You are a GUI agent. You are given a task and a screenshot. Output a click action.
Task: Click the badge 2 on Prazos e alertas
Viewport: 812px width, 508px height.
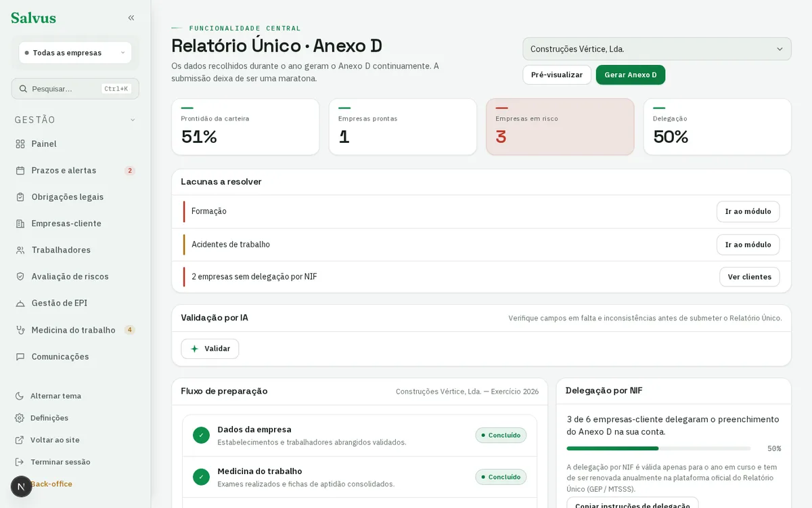tap(130, 171)
